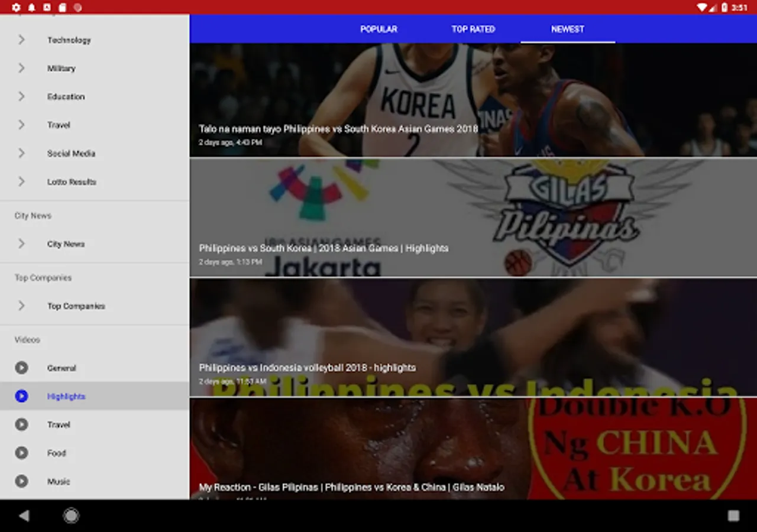Select the Newest tab
Screen dimensions: 757x532
(568, 29)
